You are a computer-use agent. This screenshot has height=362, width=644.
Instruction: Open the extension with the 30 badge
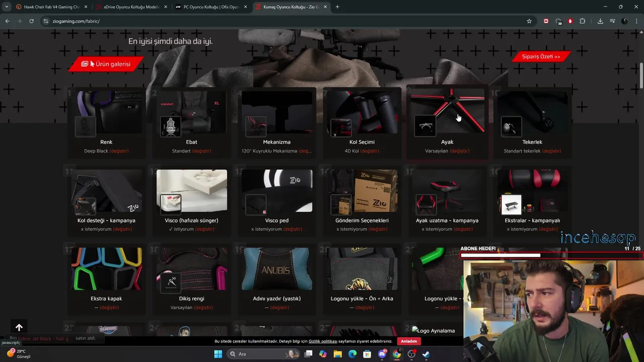click(558, 21)
